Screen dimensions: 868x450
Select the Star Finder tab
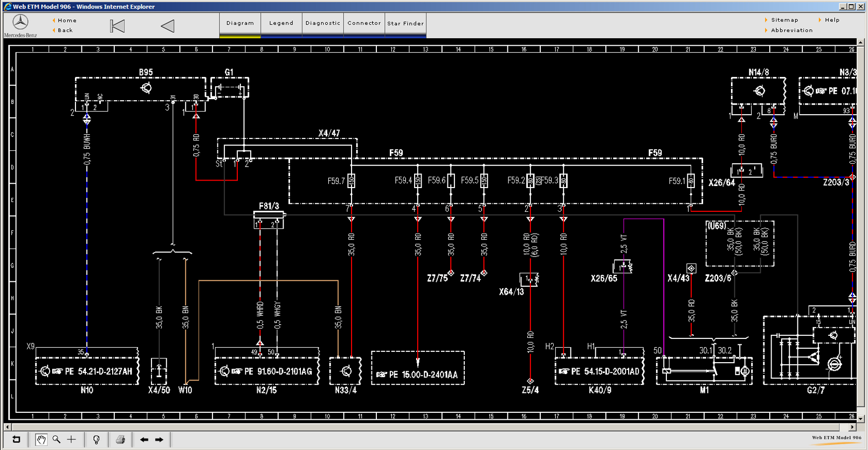click(405, 23)
